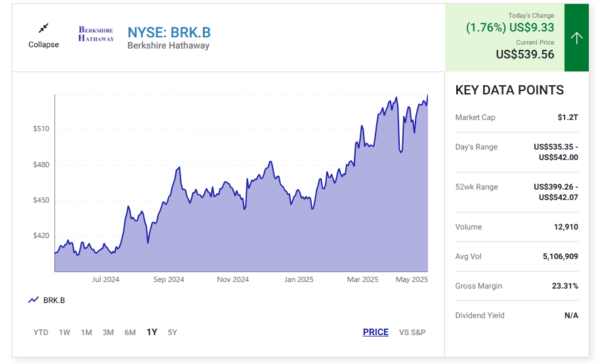
Task: Click the Dividend Yield label
Action: click(x=480, y=315)
